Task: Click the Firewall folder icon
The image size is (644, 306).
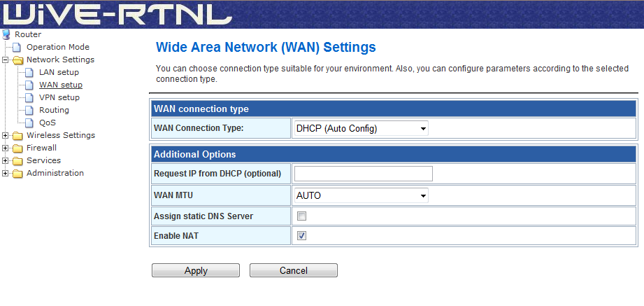Action: [x=18, y=148]
